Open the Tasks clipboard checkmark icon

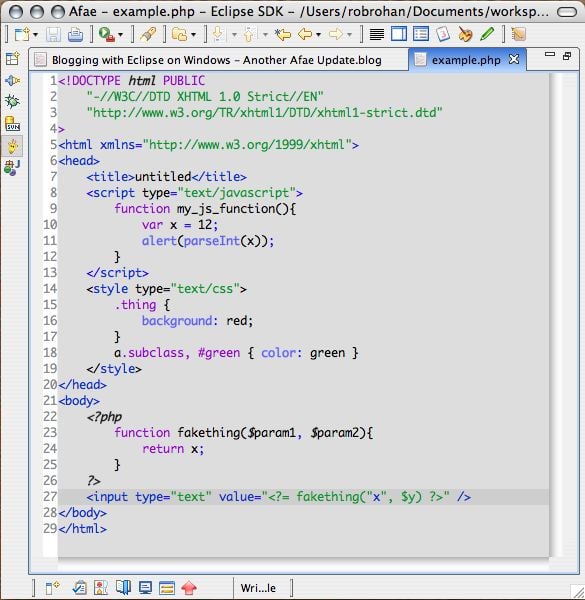click(x=80, y=588)
